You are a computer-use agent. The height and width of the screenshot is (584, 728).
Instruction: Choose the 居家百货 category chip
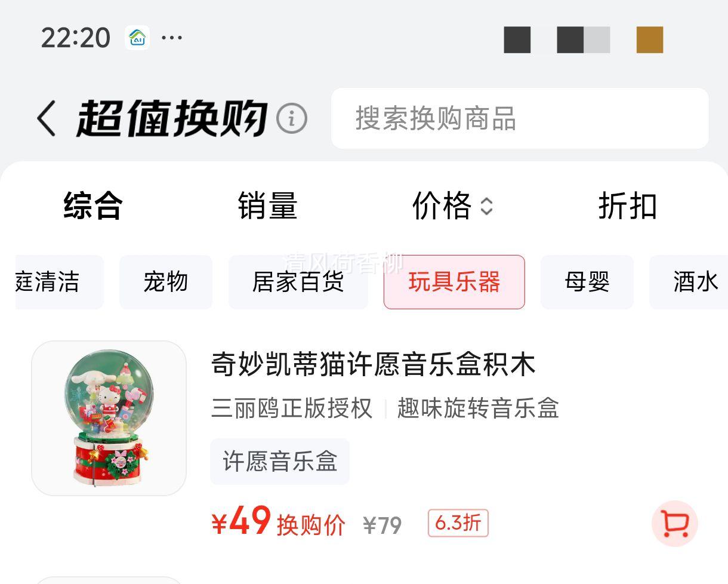point(298,282)
